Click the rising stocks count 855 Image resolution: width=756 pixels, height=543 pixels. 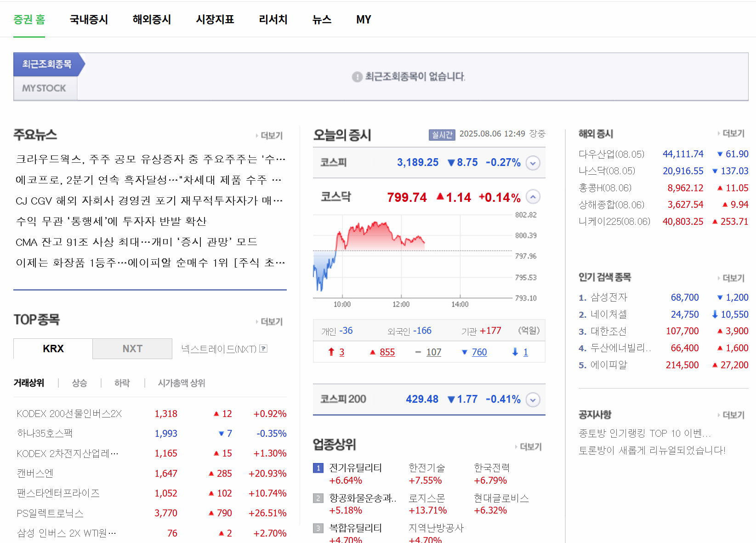tap(387, 352)
